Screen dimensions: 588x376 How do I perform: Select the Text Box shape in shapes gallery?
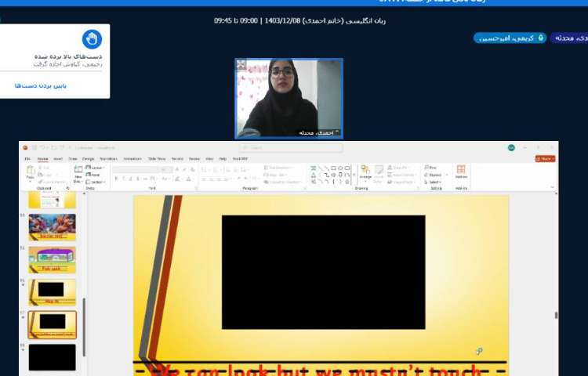[314, 168]
